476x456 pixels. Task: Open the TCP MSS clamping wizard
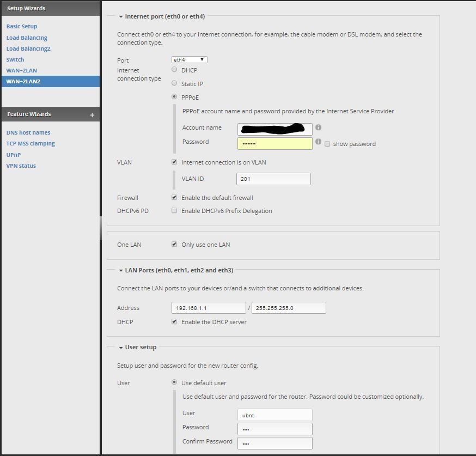pyautogui.click(x=30, y=144)
